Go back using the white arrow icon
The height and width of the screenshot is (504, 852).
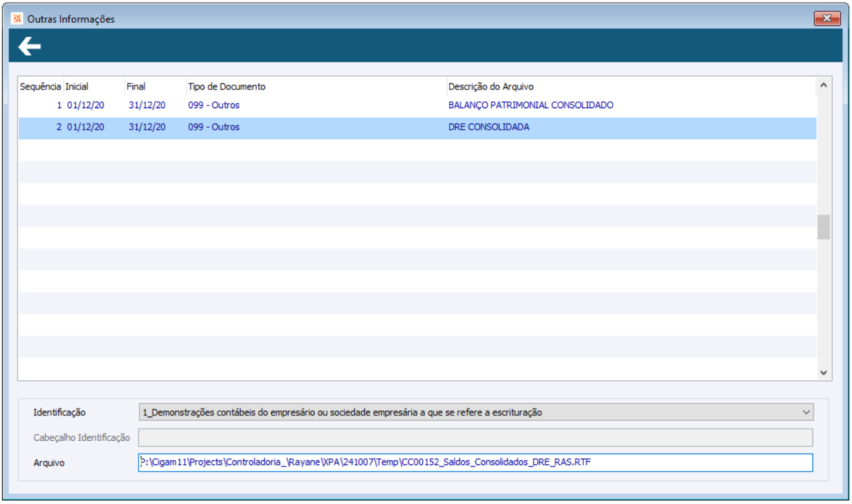tap(30, 46)
